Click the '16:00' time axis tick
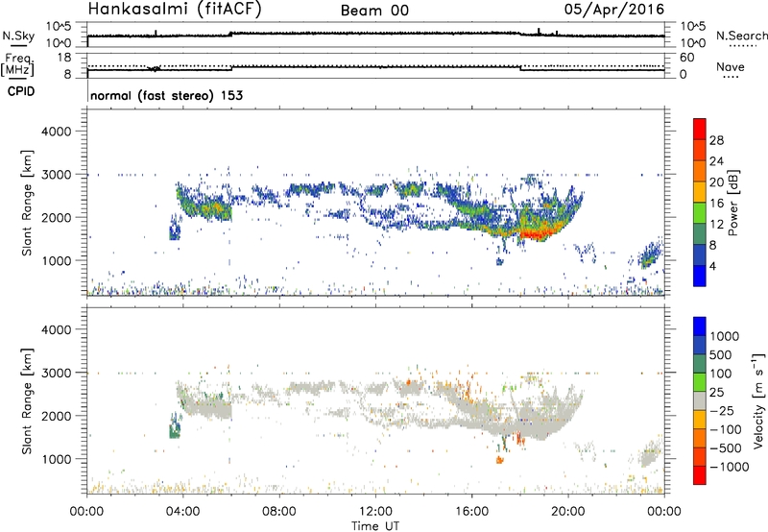Image resolution: width=768 pixels, height=532 pixels. (471, 512)
